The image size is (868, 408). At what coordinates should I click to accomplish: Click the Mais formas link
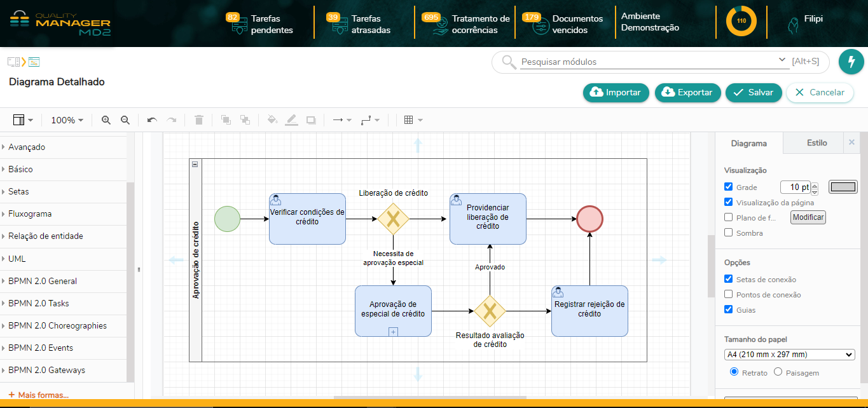39,395
